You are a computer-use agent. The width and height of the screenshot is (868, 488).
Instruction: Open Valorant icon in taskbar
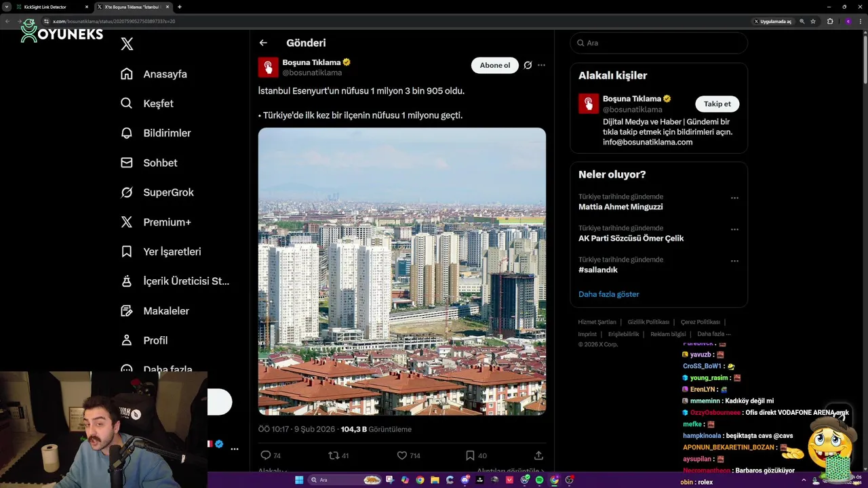tap(509, 480)
